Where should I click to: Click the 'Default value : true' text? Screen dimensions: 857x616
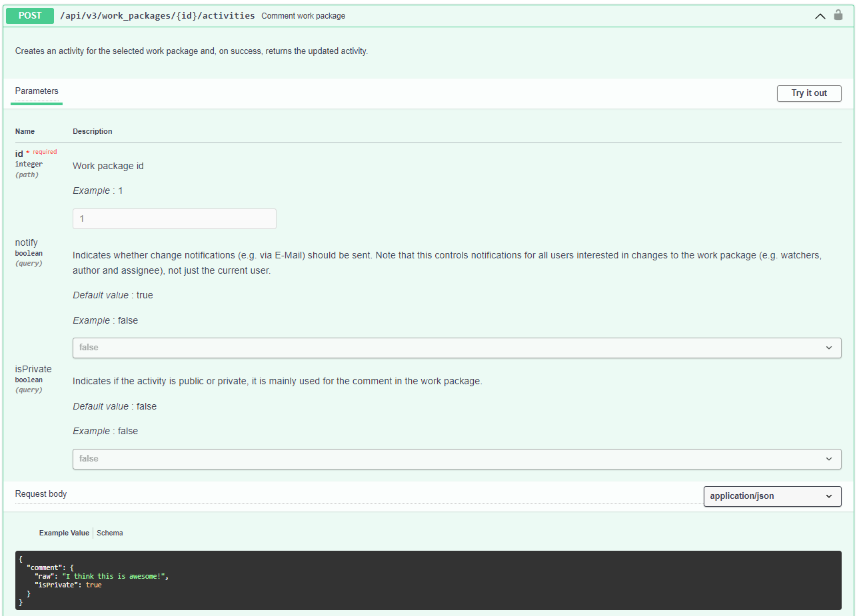(113, 295)
